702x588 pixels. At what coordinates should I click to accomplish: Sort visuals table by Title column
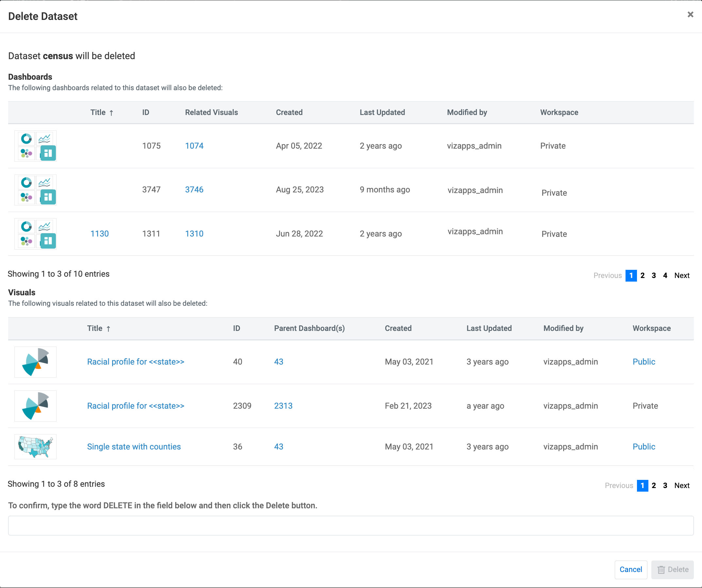(x=99, y=328)
